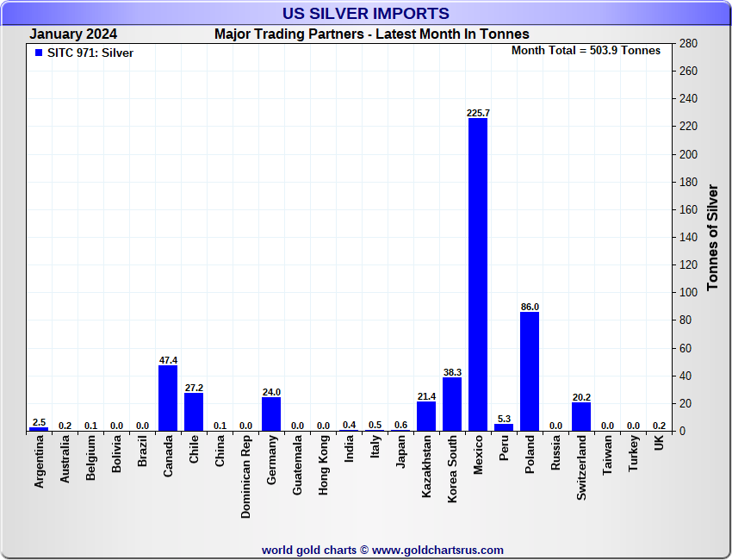Screen dimensions: 732x560
Task: Click the 'India' axis label
Action: (x=349, y=449)
